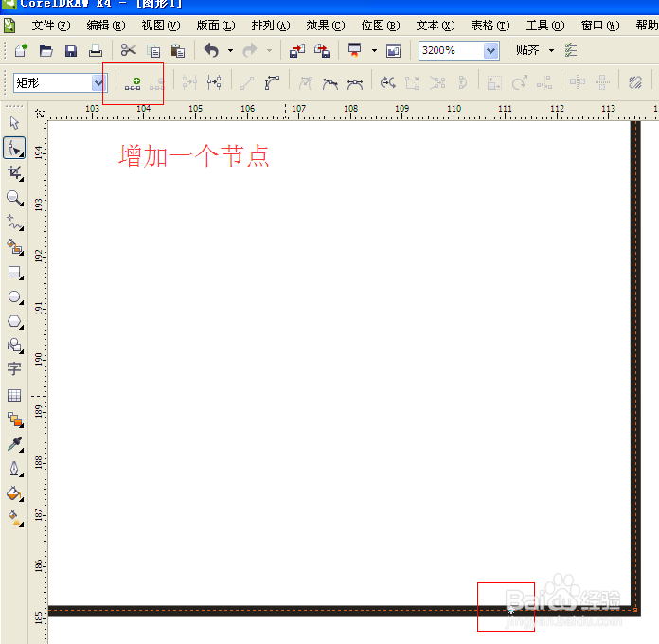This screenshot has height=644, width=659.
Task: Click the Open file folder icon
Action: [45, 50]
